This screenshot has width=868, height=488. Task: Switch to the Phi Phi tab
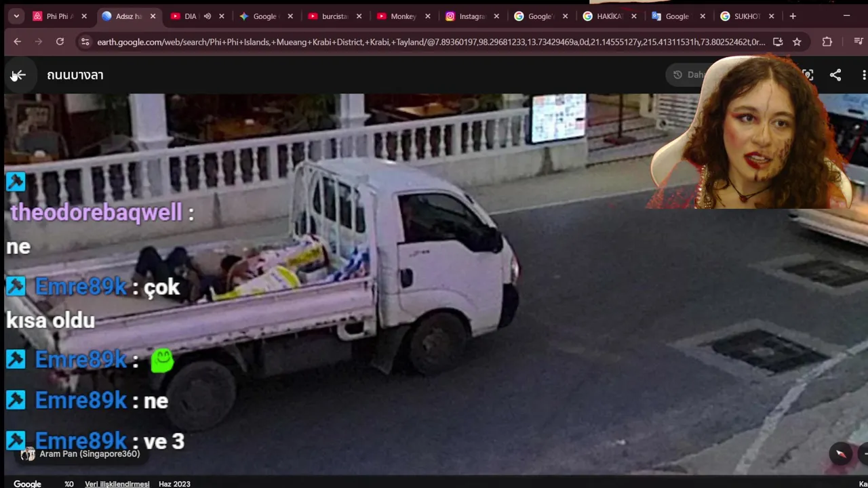point(60,16)
